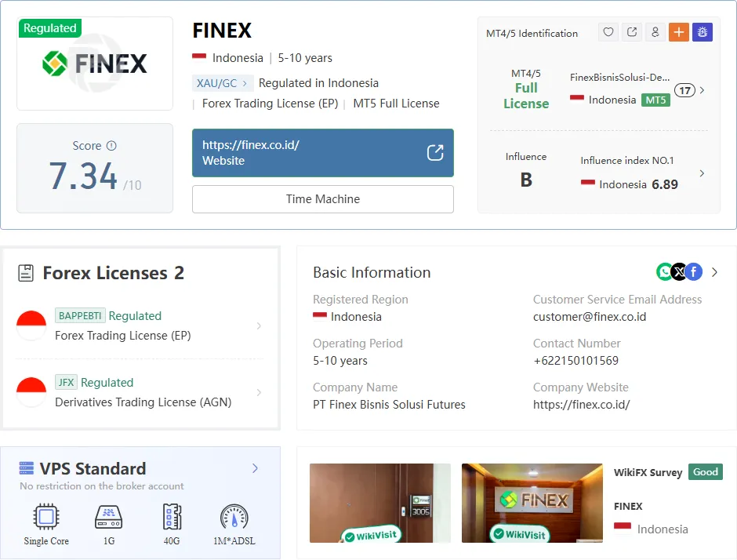Click the X social media icon
The image size is (737, 560).
(679, 272)
